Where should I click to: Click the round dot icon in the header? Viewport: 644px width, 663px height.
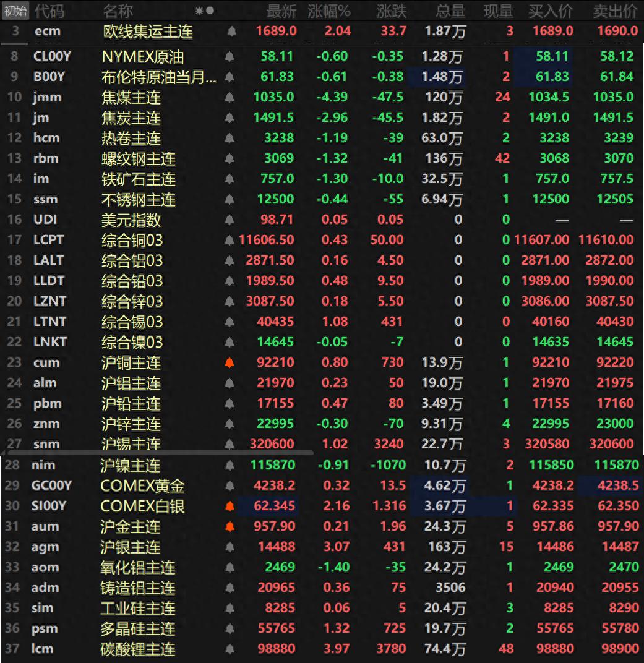[210, 11]
